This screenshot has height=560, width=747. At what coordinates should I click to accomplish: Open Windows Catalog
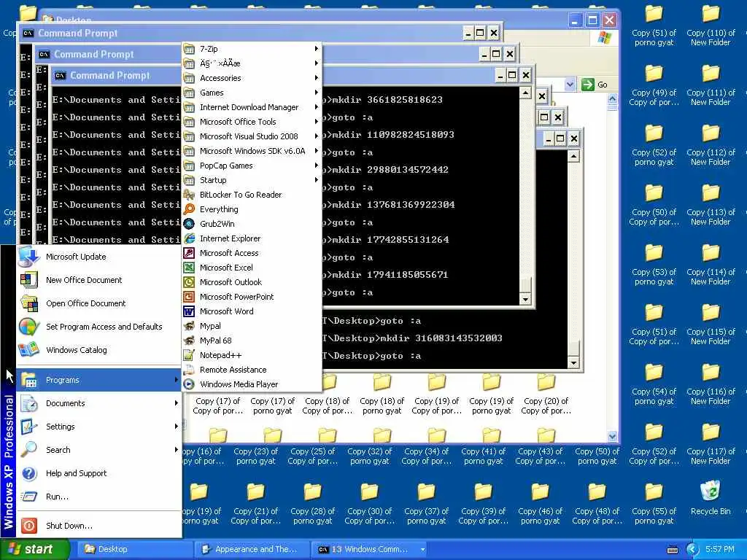[x=98, y=350]
